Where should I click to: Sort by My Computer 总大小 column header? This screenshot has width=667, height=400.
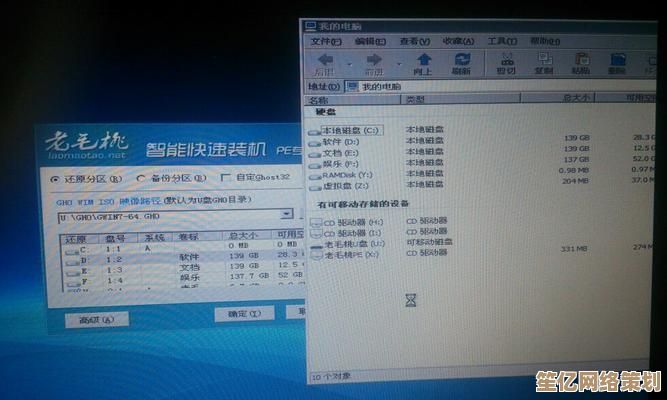tap(558, 98)
